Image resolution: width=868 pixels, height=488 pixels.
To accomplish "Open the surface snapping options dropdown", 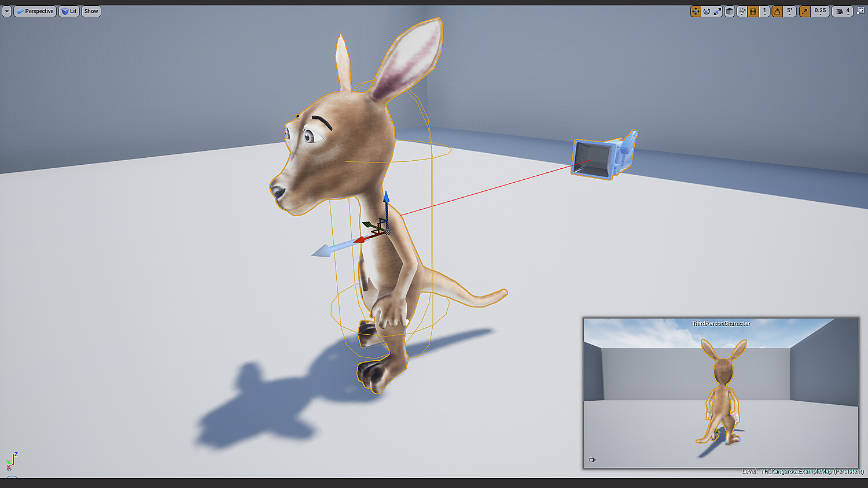I will click(741, 11).
